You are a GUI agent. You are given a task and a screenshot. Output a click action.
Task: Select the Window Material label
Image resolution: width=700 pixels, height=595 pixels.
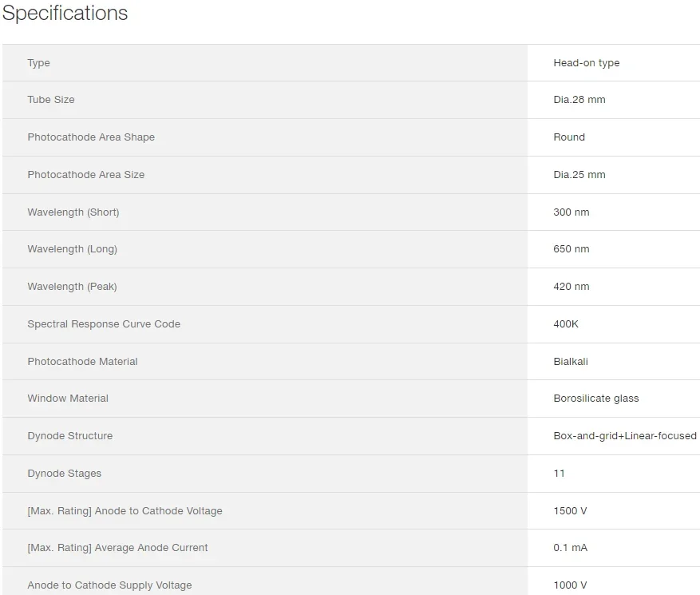click(x=68, y=399)
